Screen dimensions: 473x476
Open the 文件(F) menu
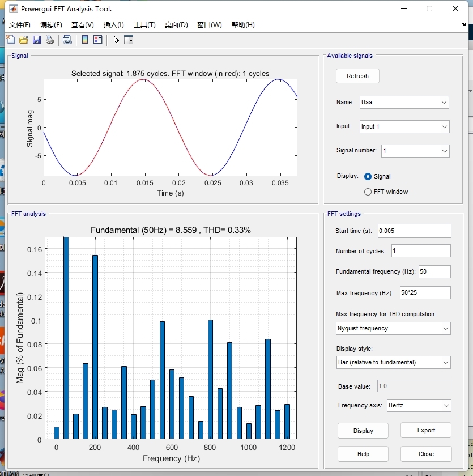pyautogui.click(x=20, y=25)
